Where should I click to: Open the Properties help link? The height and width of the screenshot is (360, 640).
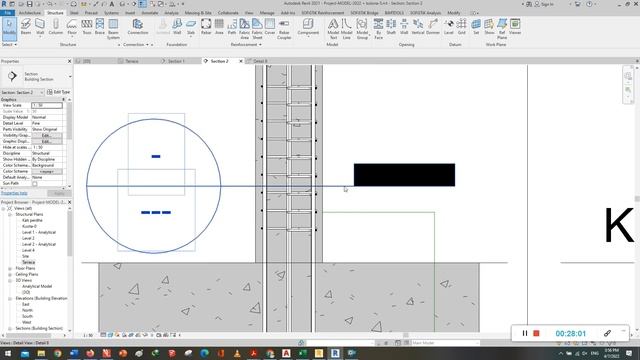tap(14, 193)
